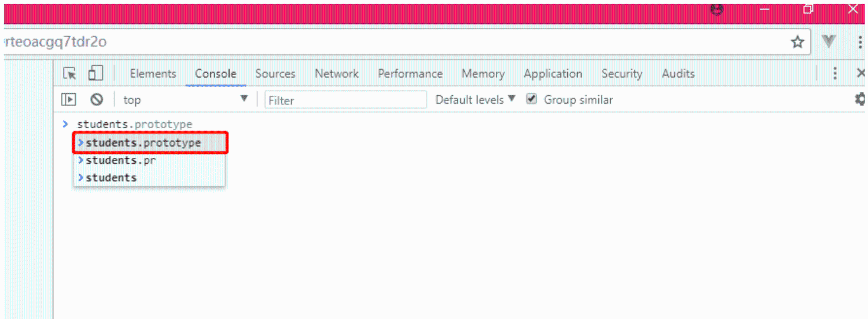Minimize the browser window
The height and width of the screenshot is (319, 868).
coord(765,9)
